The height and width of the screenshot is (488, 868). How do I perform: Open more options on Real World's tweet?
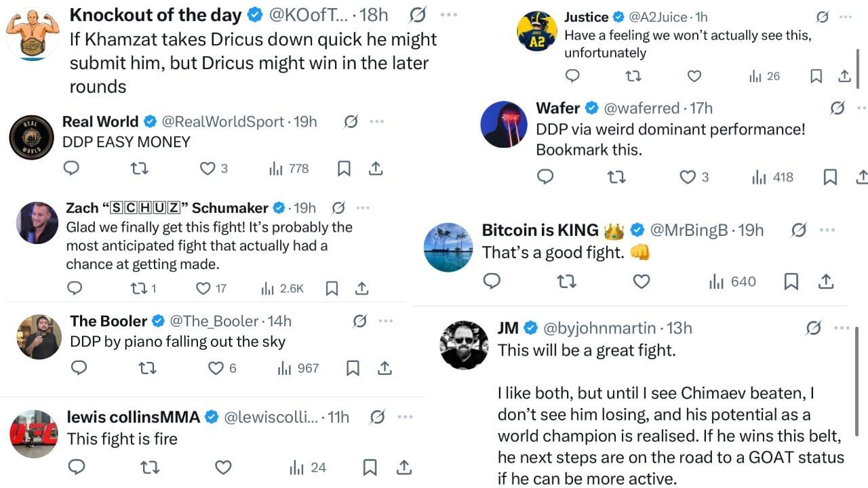coord(377,121)
